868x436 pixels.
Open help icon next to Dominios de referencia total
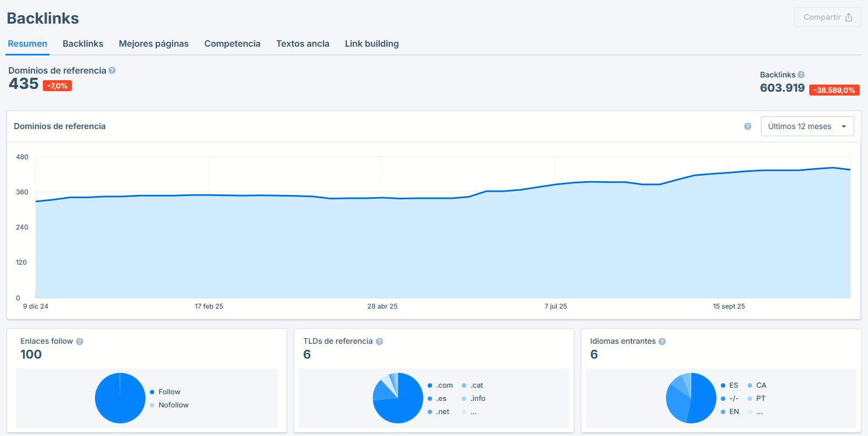click(112, 70)
